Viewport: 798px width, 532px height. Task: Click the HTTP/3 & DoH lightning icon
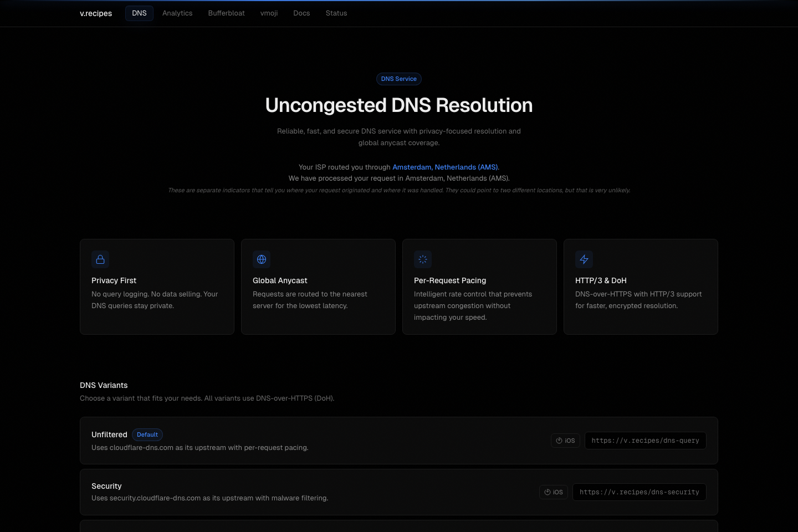click(584, 259)
